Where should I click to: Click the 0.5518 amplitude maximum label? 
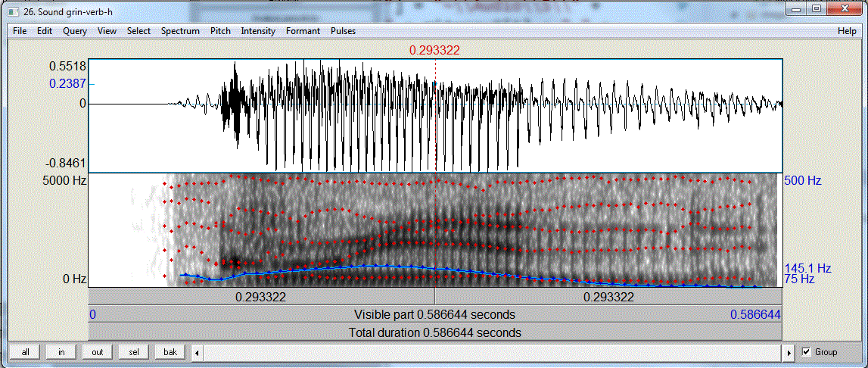(67, 66)
